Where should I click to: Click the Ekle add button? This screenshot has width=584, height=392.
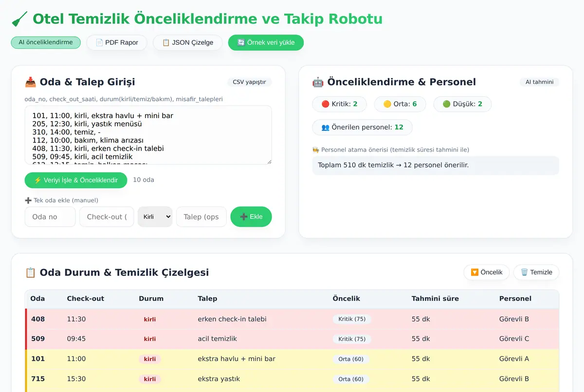[x=251, y=217]
